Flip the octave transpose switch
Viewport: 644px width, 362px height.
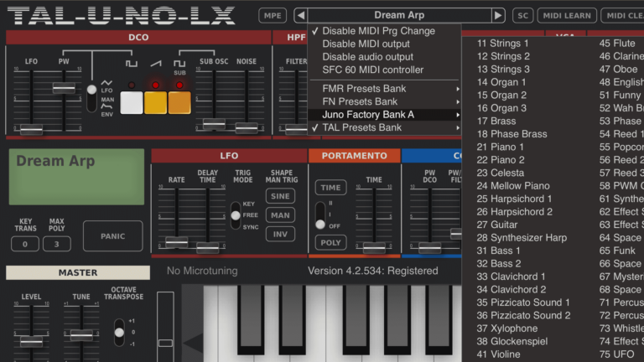(x=119, y=332)
